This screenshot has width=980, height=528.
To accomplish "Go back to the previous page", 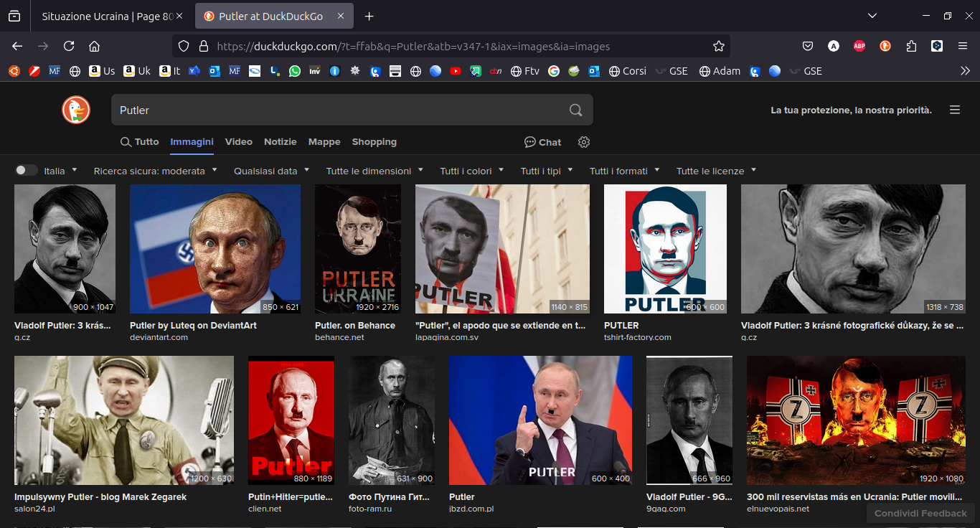I will pyautogui.click(x=17, y=46).
